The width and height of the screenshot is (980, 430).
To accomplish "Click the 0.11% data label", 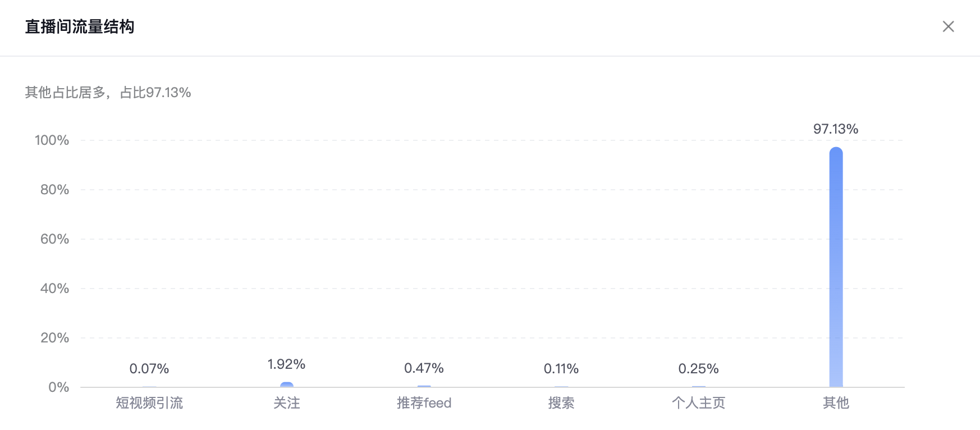I will pyautogui.click(x=561, y=369).
